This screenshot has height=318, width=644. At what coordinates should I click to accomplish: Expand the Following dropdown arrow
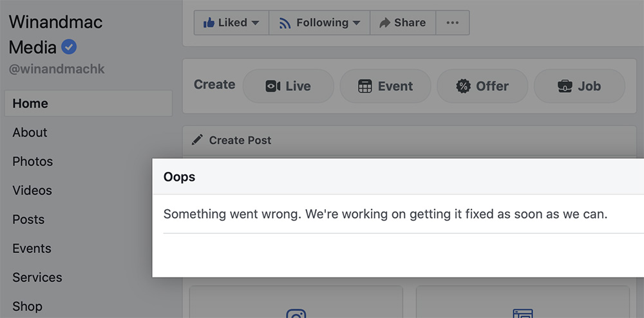pyautogui.click(x=355, y=23)
